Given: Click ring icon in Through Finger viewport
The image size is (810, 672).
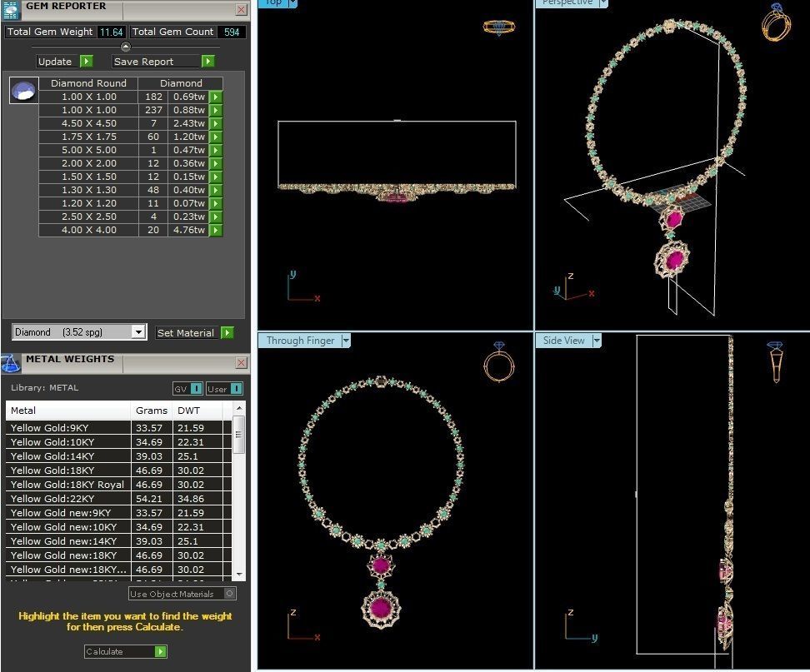Looking at the screenshot, I should click(x=499, y=361).
